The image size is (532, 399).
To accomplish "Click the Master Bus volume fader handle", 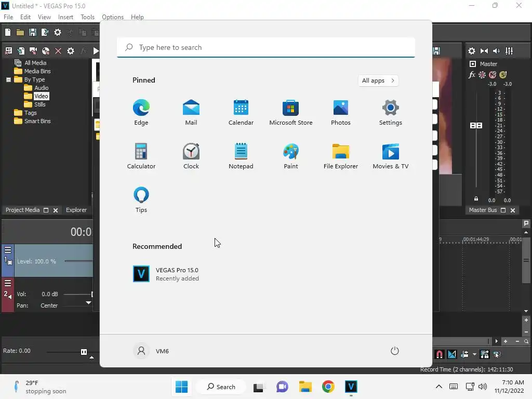I will tap(476, 126).
